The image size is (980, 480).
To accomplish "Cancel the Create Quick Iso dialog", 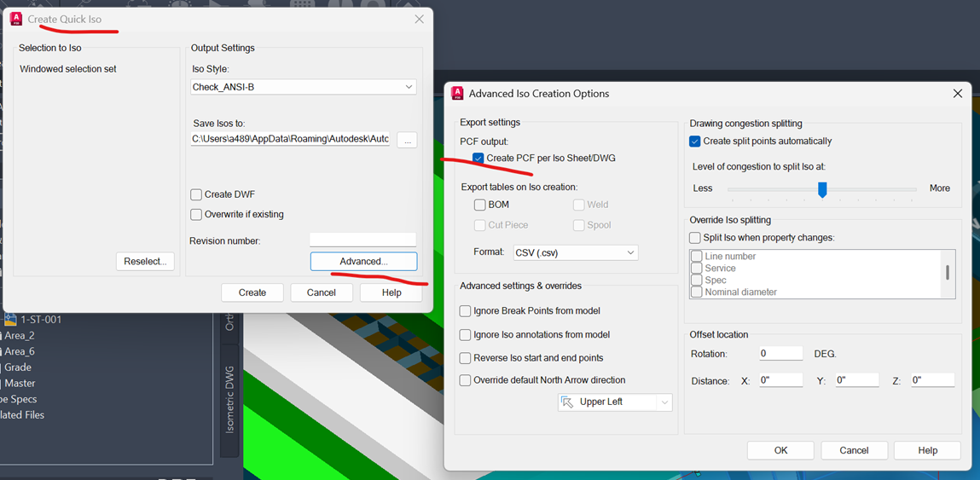I will click(x=322, y=292).
